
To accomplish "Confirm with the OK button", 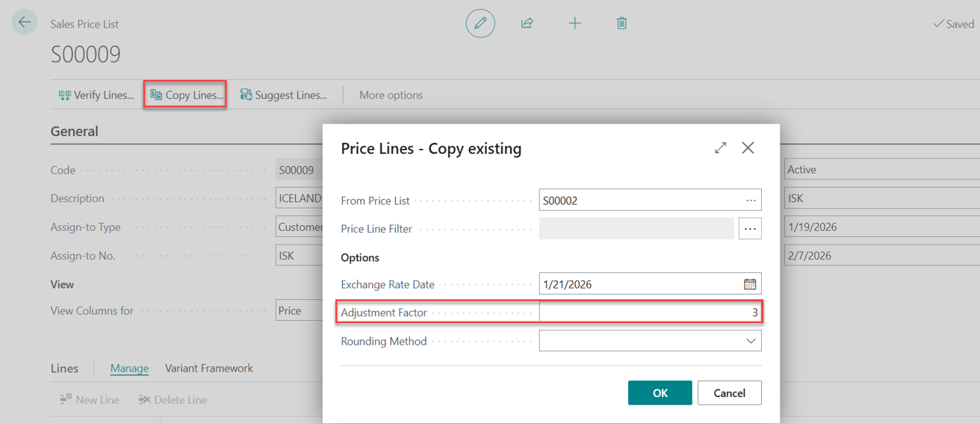I will tap(660, 393).
